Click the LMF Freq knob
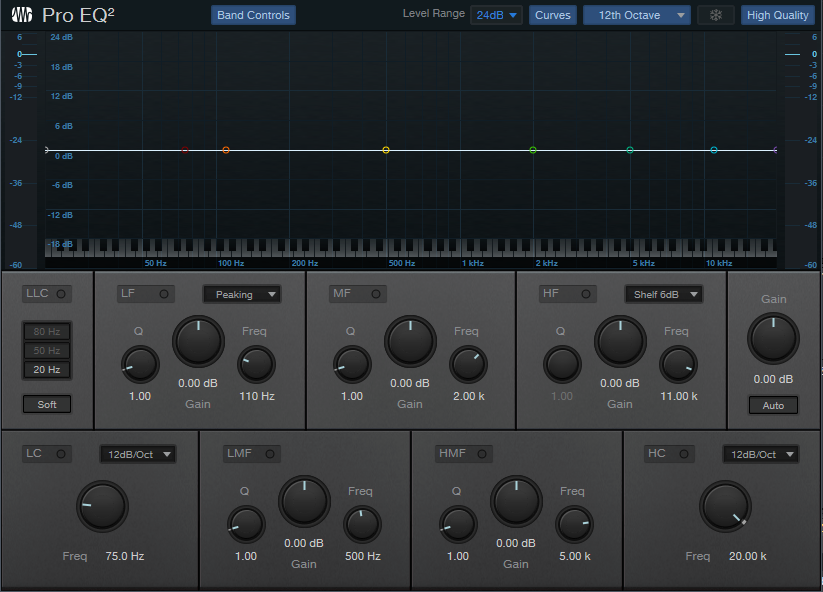Screen dimensions: 823x592 point(363,524)
